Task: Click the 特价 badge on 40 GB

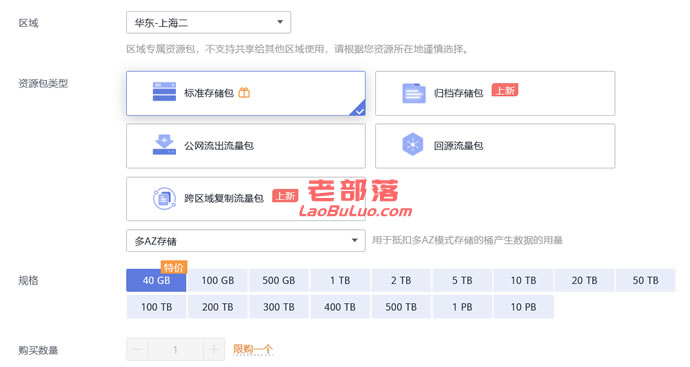Action: (x=174, y=267)
